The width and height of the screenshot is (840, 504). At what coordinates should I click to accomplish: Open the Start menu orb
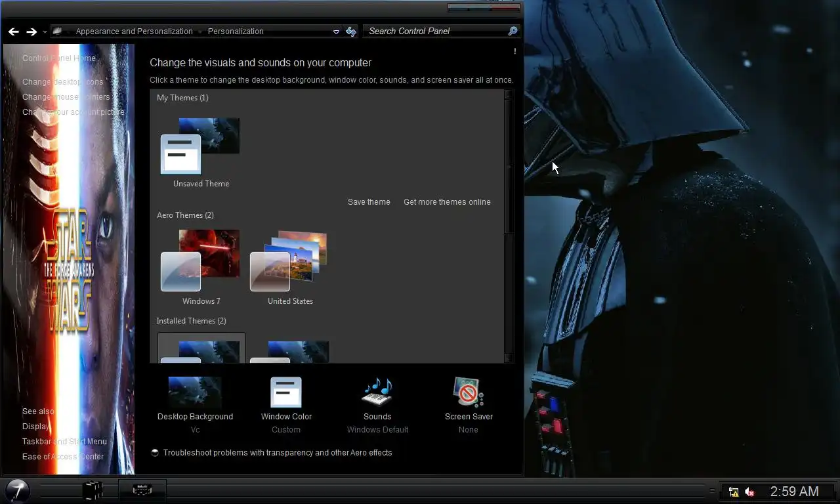point(17,490)
